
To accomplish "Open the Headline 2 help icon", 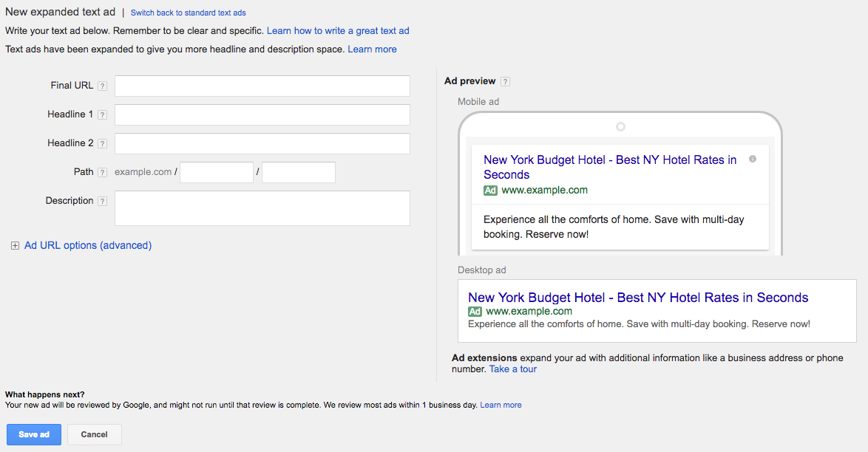I will (103, 144).
